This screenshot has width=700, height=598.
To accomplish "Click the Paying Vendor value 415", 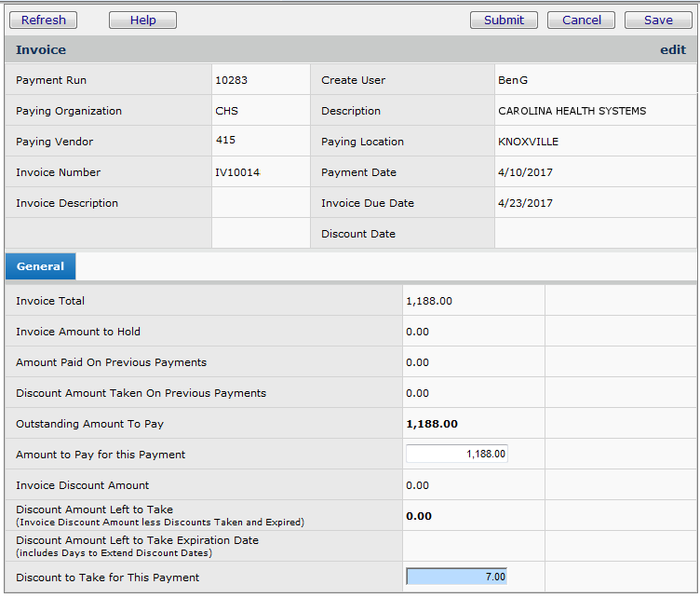I will pos(225,141).
